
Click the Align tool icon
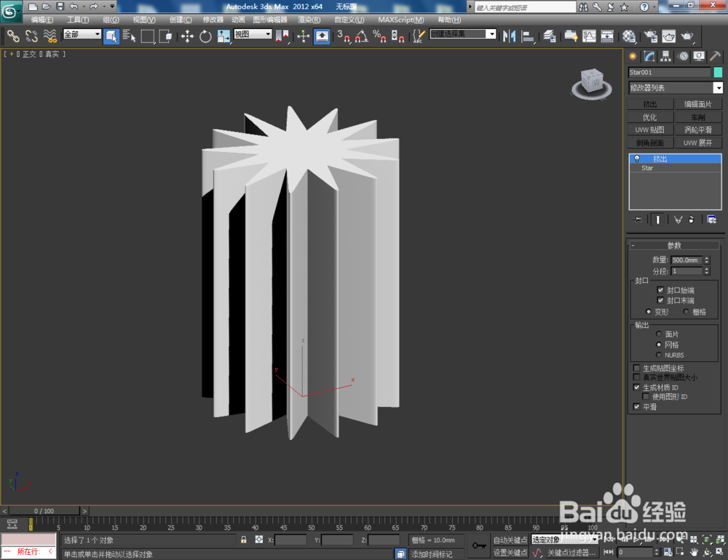pyautogui.click(x=527, y=36)
